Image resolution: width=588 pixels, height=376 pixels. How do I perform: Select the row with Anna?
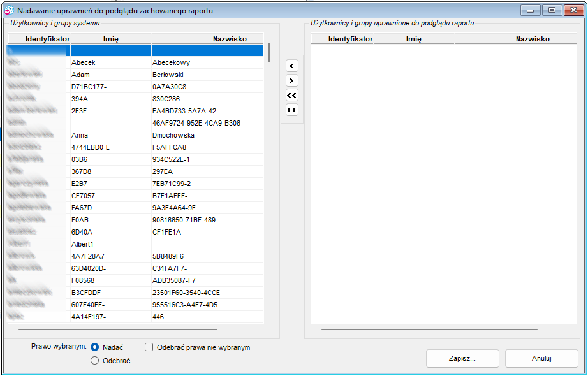coord(136,135)
